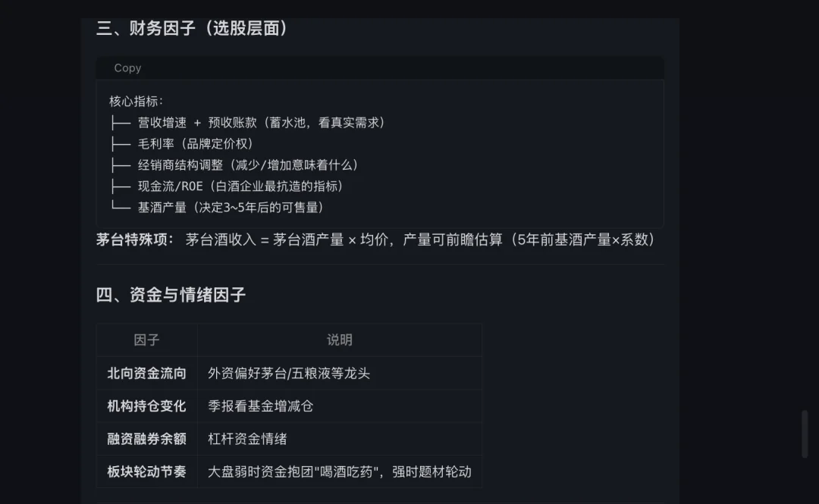Click the bold 茅台特殊项 label
819x504 pixels.
(133, 239)
